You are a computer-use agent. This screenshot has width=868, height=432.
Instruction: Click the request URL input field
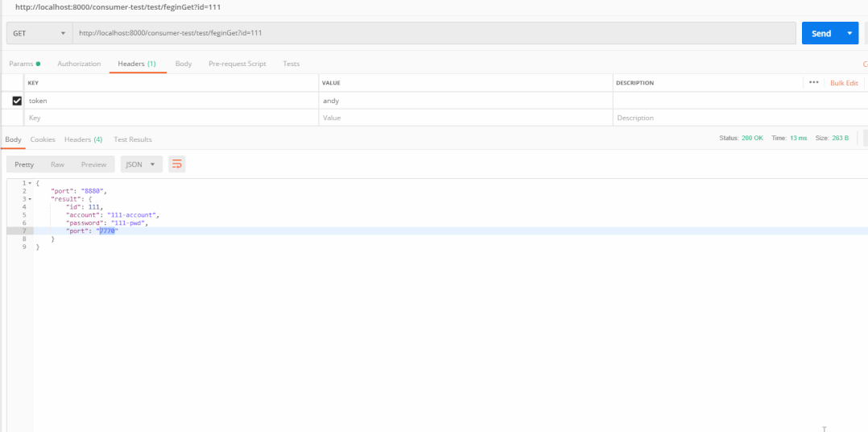pos(434,33)
